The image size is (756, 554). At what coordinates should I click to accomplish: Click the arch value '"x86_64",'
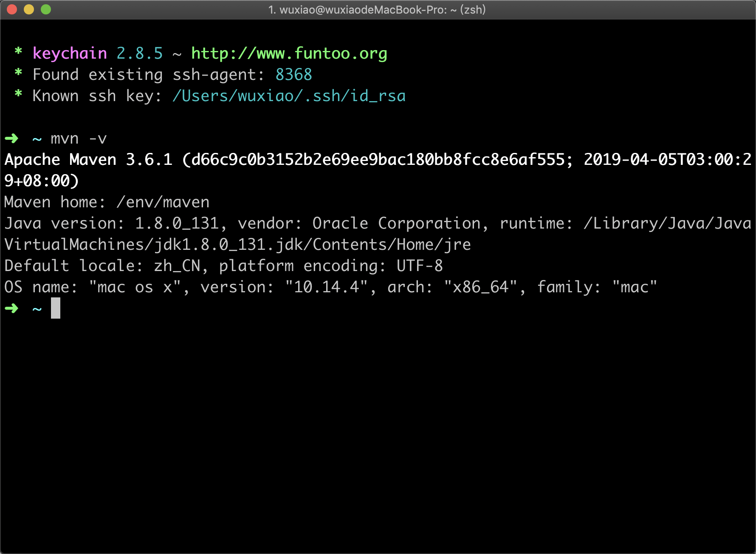485,287
